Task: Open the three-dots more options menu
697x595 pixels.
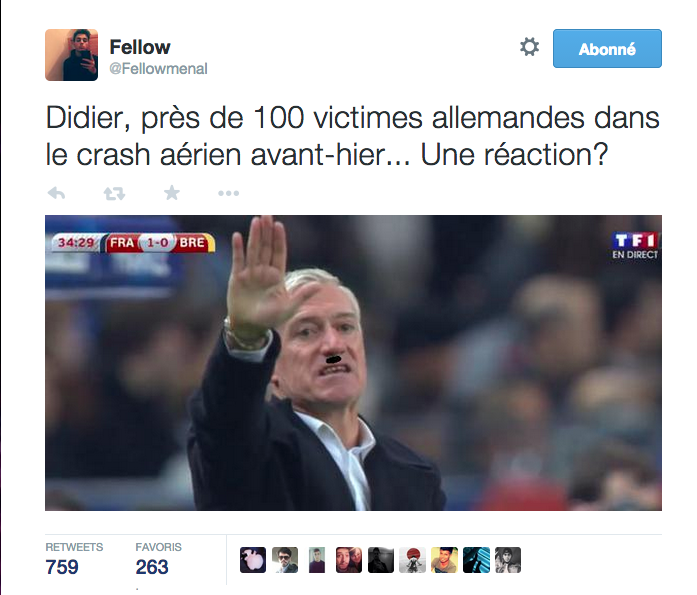Action: (x=228, y=193)
